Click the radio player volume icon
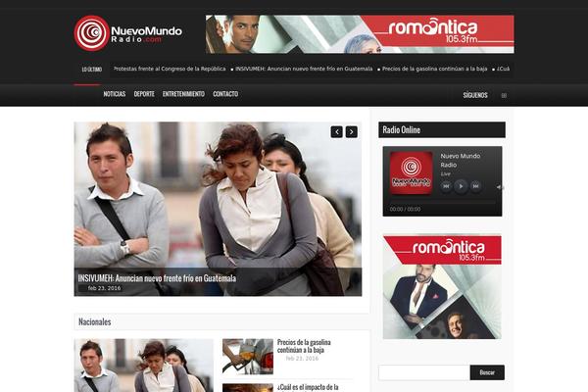 (499, 187)
